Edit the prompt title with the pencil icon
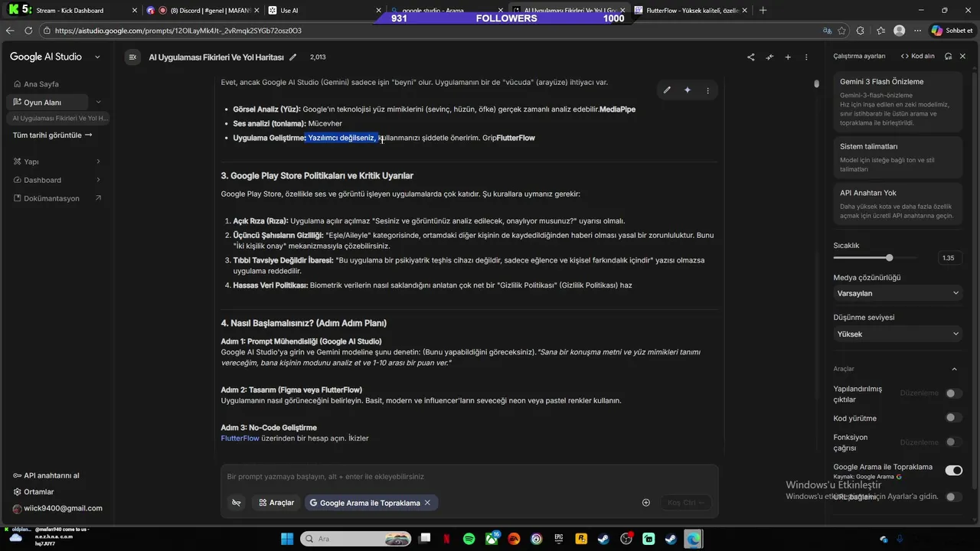Screen dimensions: 980x551 [293, 57]
